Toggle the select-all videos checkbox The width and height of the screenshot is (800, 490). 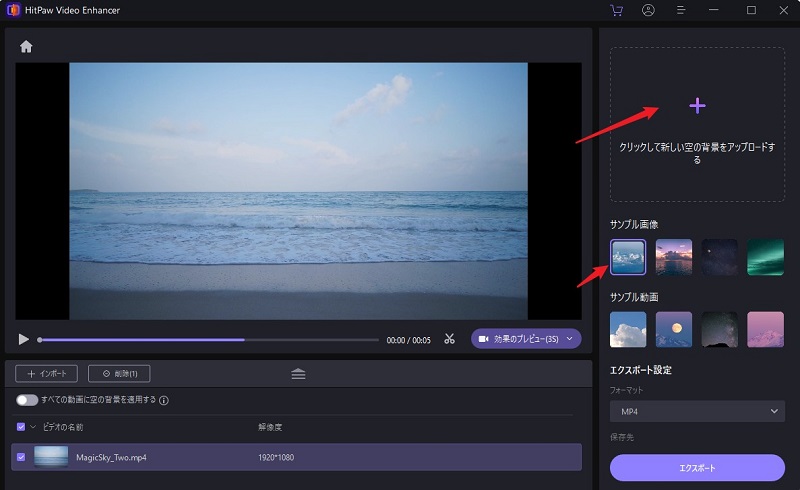pyautogui.click(x=22, y=427)
